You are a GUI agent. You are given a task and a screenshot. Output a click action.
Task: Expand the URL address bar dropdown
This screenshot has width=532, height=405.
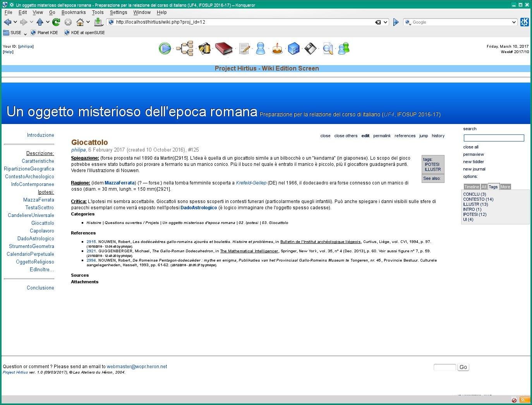(x=384, y=22)
